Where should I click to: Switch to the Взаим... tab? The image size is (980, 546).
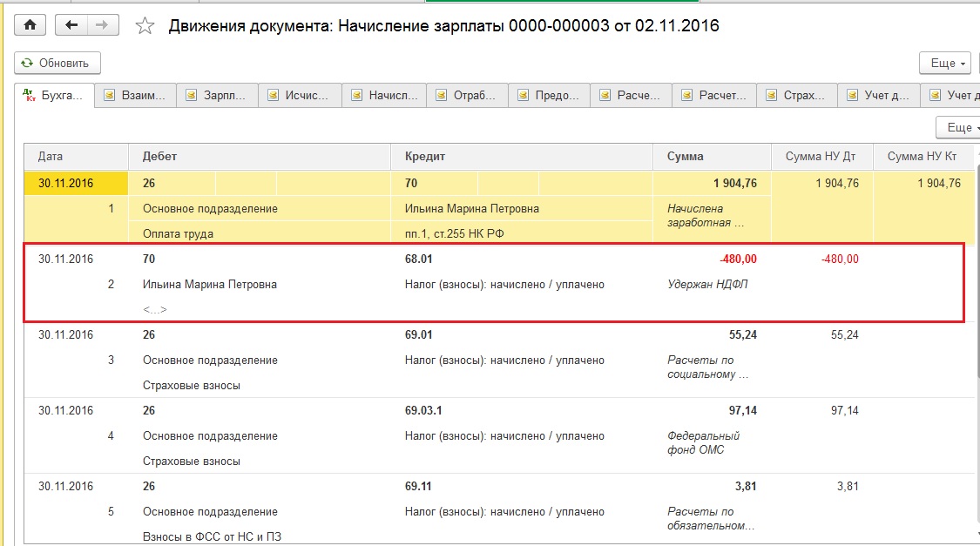135,96
